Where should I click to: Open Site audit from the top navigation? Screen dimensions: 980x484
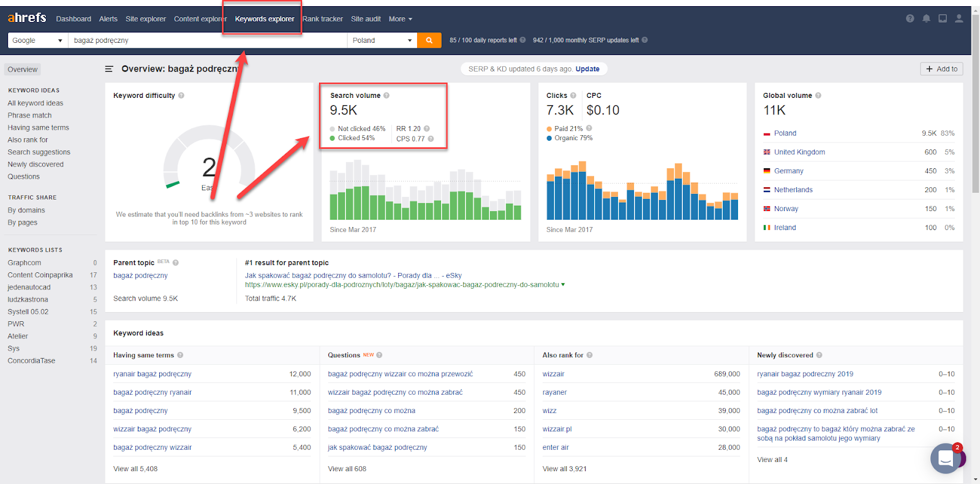366,19
